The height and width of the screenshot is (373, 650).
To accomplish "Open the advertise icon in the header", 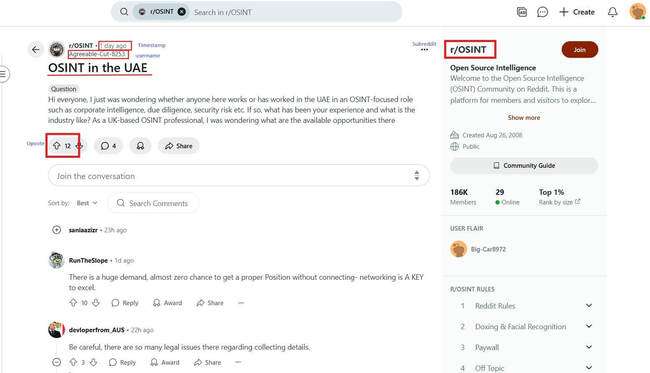I will tap(522, 12).
